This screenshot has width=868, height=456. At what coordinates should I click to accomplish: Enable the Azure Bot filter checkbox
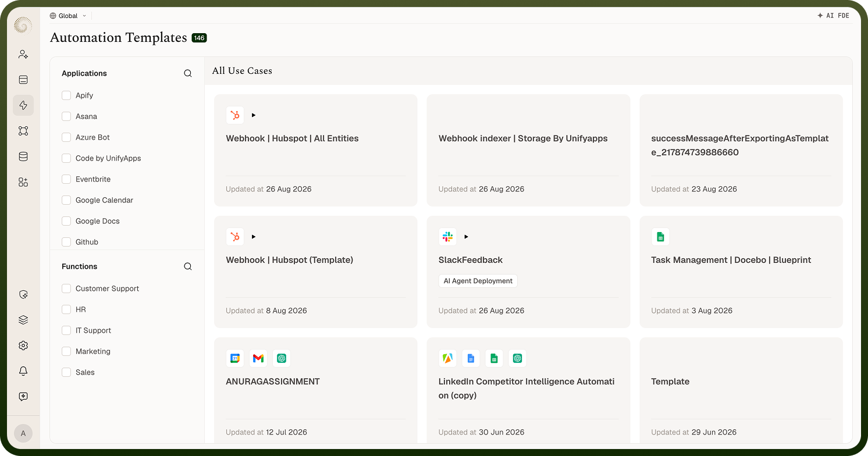pyautogui.click(x=66, y=137)
